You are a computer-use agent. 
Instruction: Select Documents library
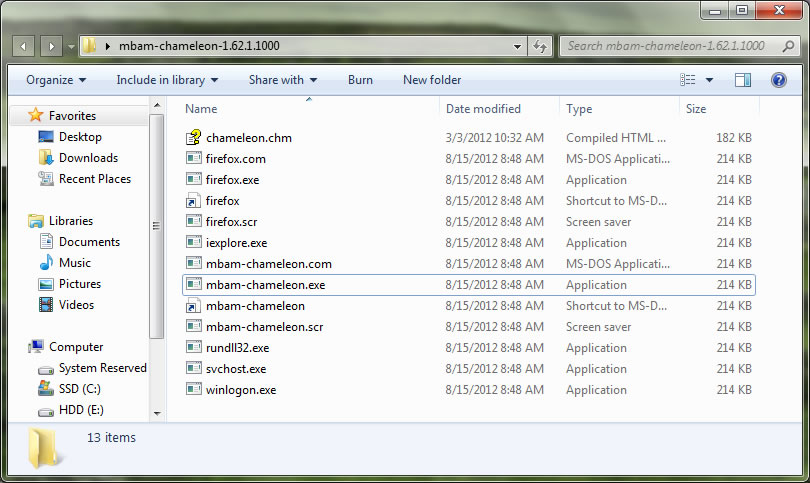coord(89,242)
